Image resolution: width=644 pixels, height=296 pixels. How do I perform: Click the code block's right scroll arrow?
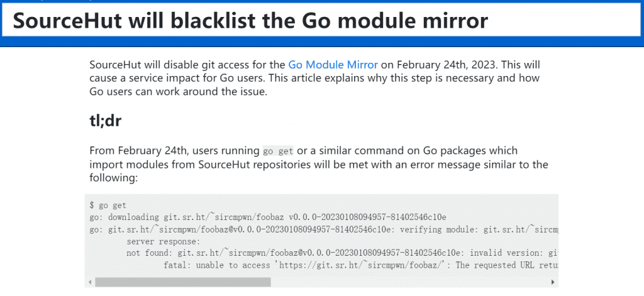pos(553,282)
